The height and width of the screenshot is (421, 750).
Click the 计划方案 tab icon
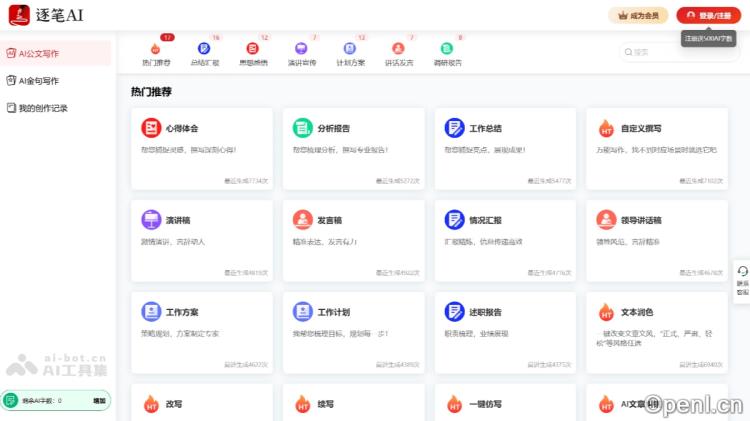tap(350, 48)
